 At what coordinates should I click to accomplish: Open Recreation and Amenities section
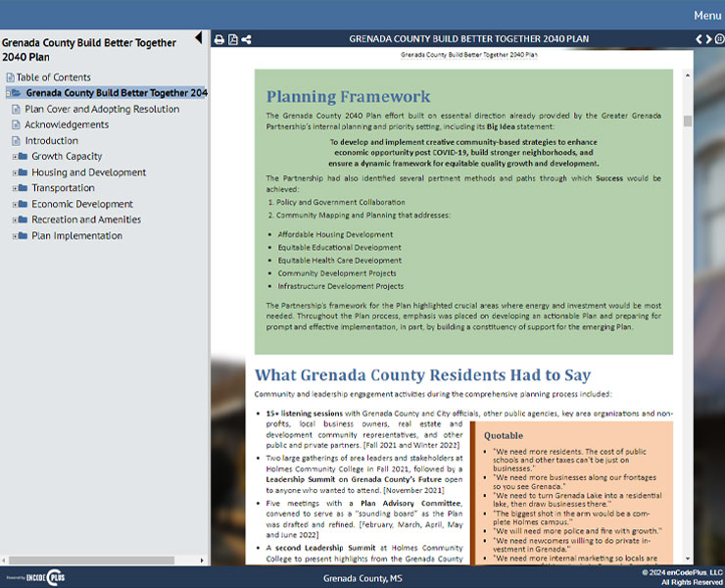click(86, 220)
